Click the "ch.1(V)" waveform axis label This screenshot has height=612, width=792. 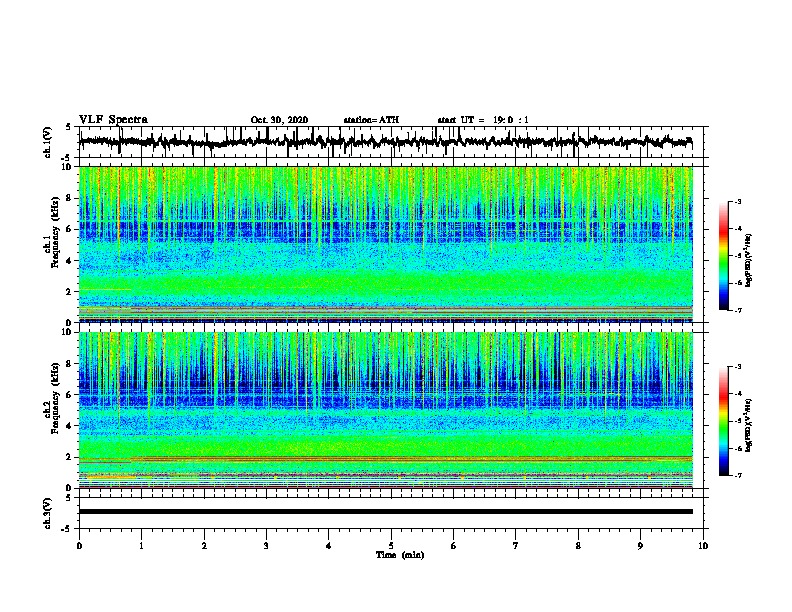[x=48, y=142]
